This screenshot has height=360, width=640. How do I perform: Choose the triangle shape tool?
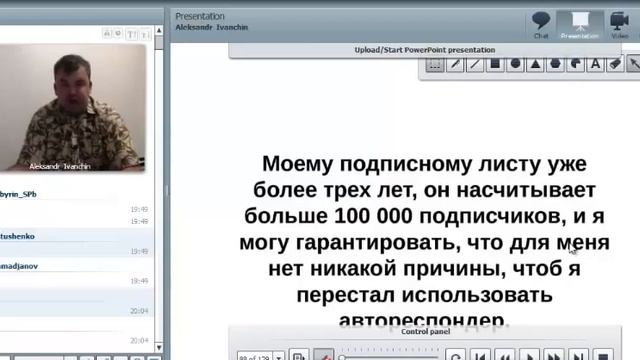pos(535,64)
